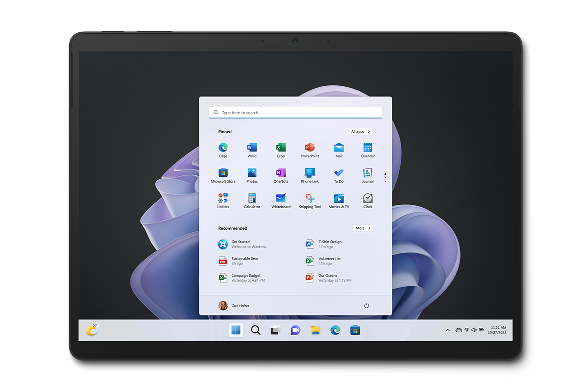This screenshot has height=392, width=588.
Task: Open Microsoft Store pinned icon
Action: coord(223,173)
